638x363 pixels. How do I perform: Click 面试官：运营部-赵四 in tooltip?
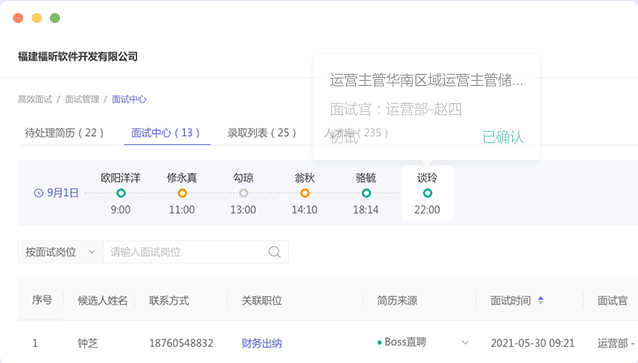point(395,109)
